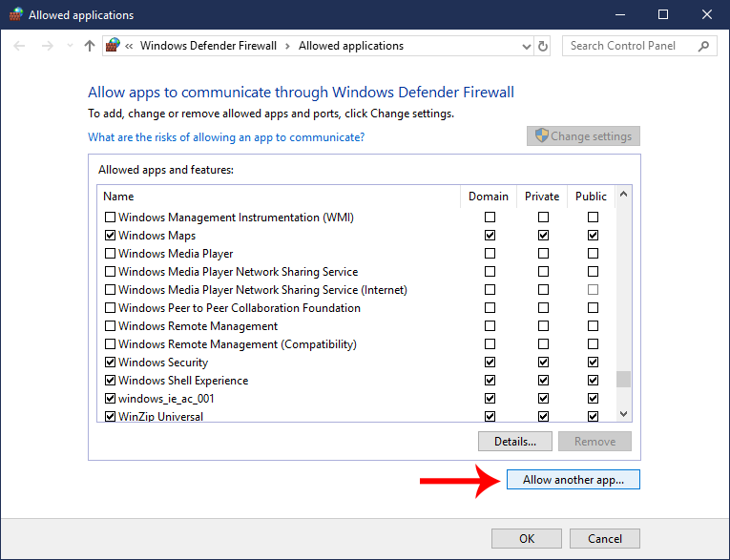The image size is (730, 560).
Task: Check Windows Media Player Network Sharing Service (Internet)
Action: [x=110, y=290]
